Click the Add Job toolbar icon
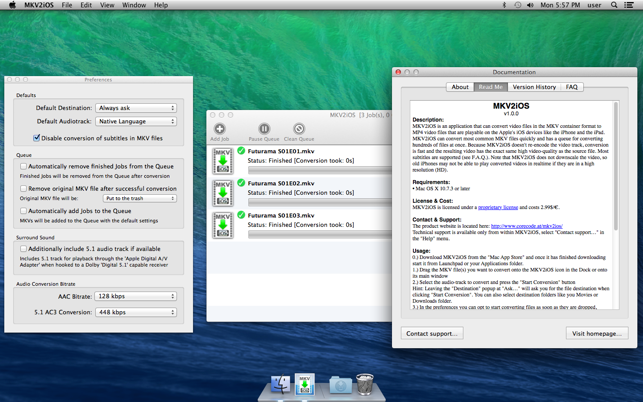The image size is (643, 402). click(x=219, y=129)
